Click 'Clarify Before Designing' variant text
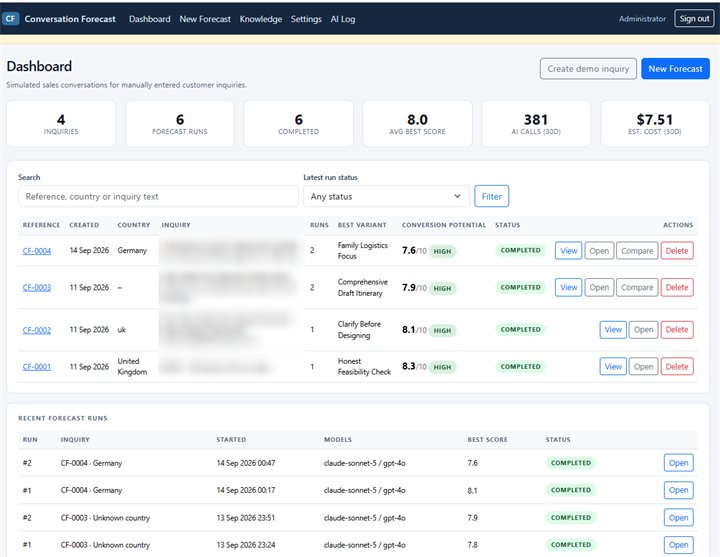 [x=359, y=330]
